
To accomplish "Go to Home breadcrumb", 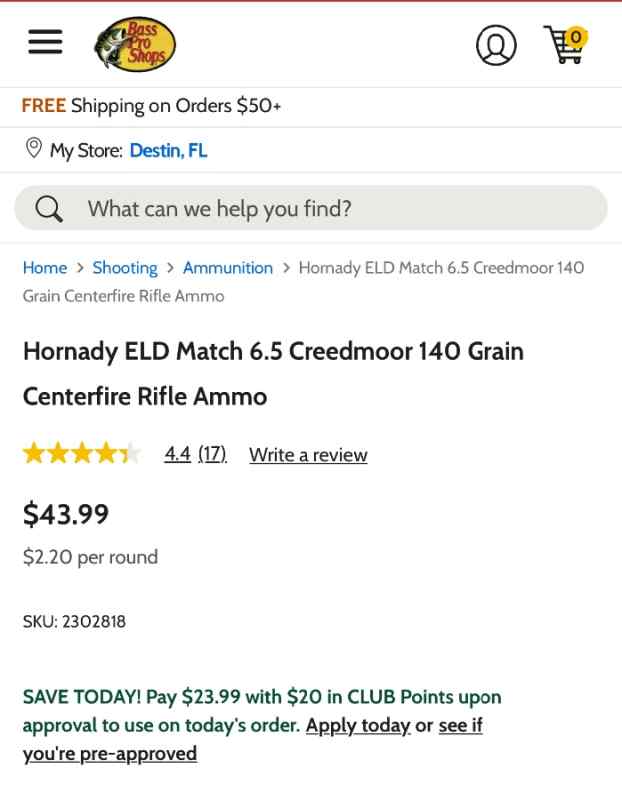I will point(45,268).
